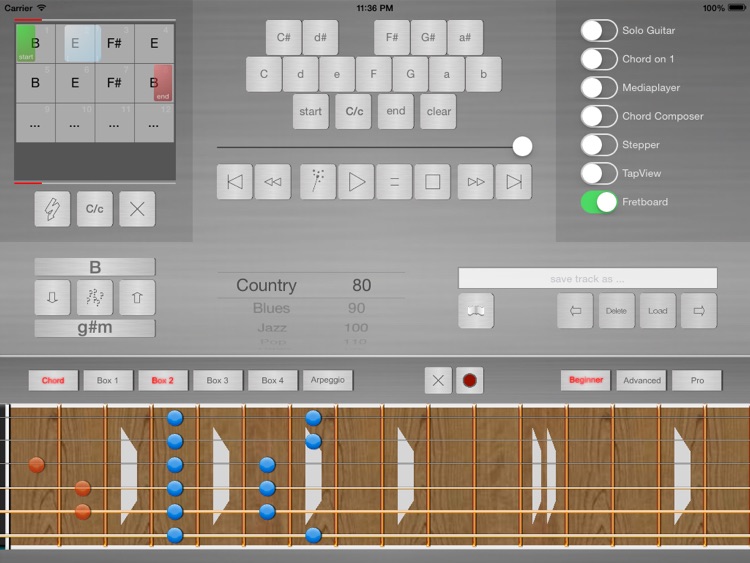Stop playback with the square button
Screen dimensions: 750x563
[432, 182]
